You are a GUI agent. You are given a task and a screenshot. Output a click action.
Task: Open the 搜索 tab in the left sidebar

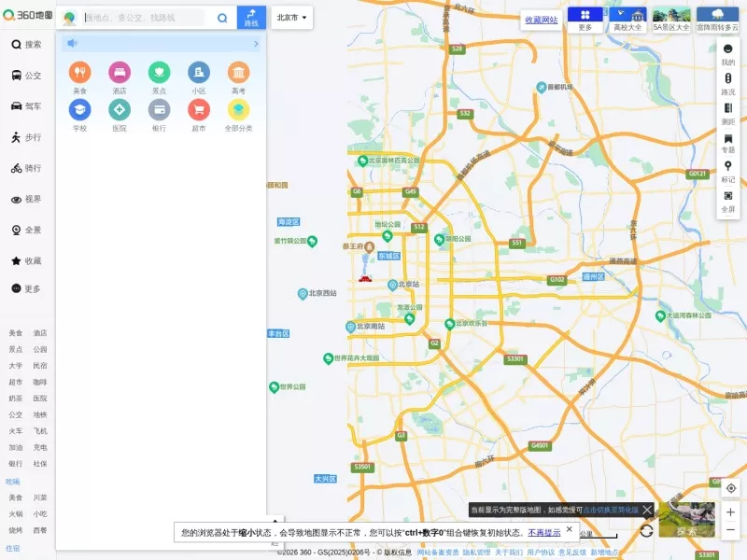coord(26,44)
